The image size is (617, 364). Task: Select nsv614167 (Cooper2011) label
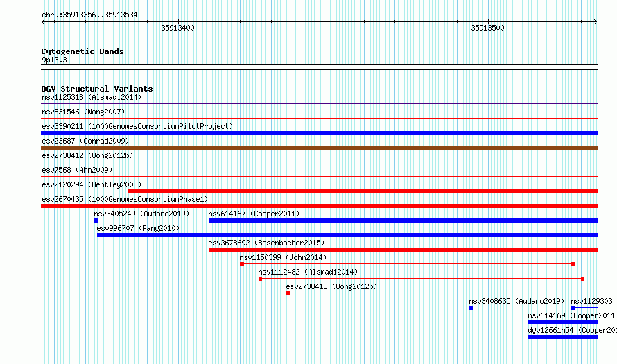click(x=254, y=214)
